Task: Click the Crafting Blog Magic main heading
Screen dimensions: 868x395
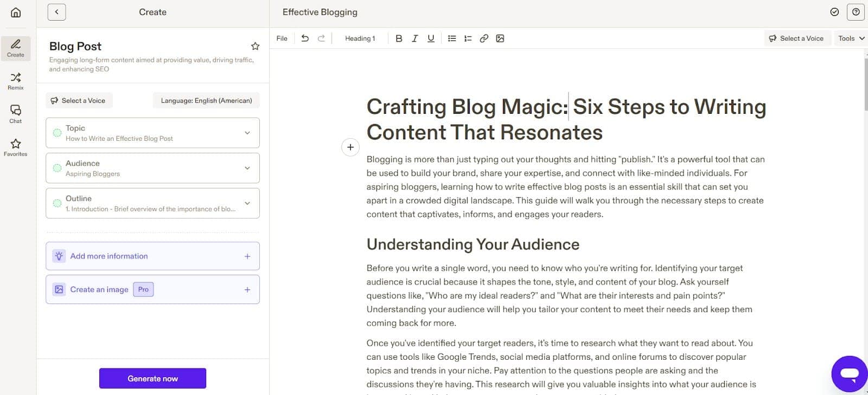Action: pyautogui.click(x=566, y=119)
